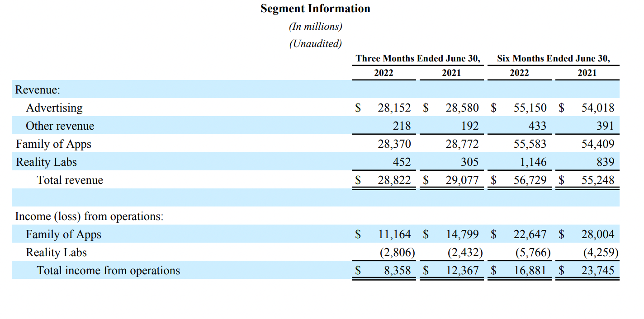The width and height of the screenshot is (644, 319).
Task: Select the "Total revenue" row label
Action: click(x=70, y=180)
